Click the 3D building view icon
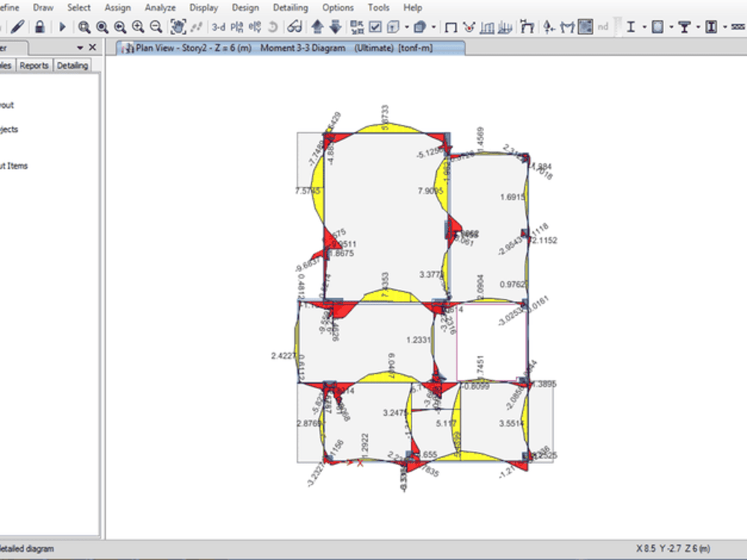The image size is (747, 560). click(x=393, y=27)
